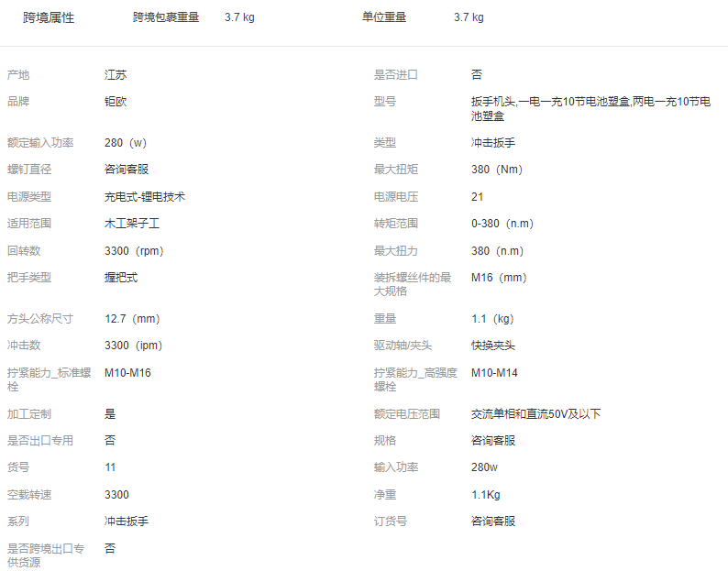Select the 型号 value text
This screenshot has width=728, height=571.
(x=590, y=108)
